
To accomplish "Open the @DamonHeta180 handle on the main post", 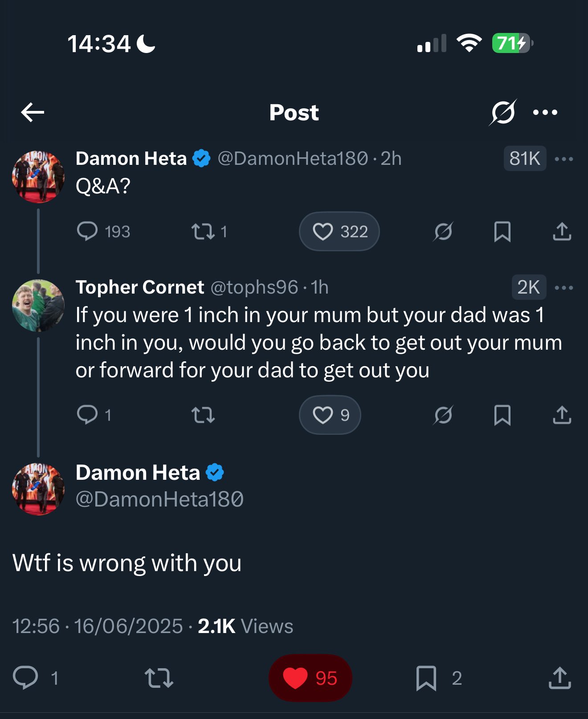I will [159, 499].
